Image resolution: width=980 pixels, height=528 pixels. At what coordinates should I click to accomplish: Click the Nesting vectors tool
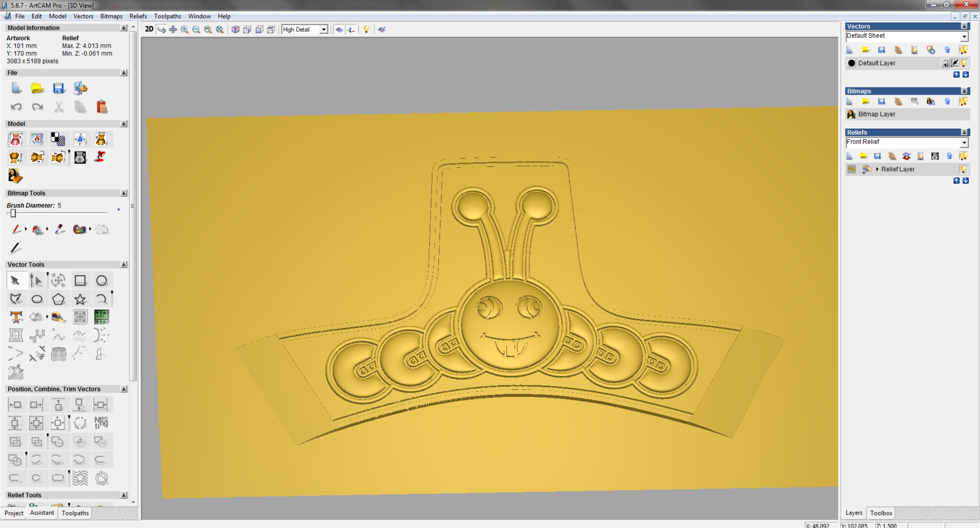(x=101, y=422)
